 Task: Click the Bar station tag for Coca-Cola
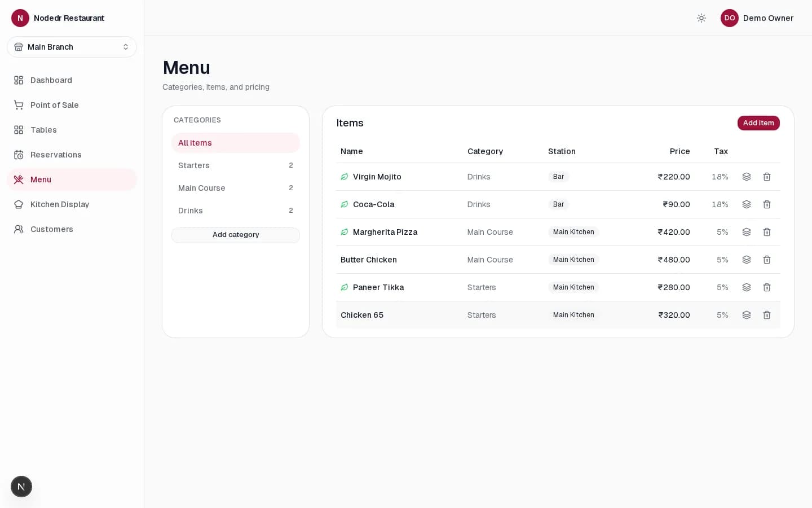click(558, 204)
